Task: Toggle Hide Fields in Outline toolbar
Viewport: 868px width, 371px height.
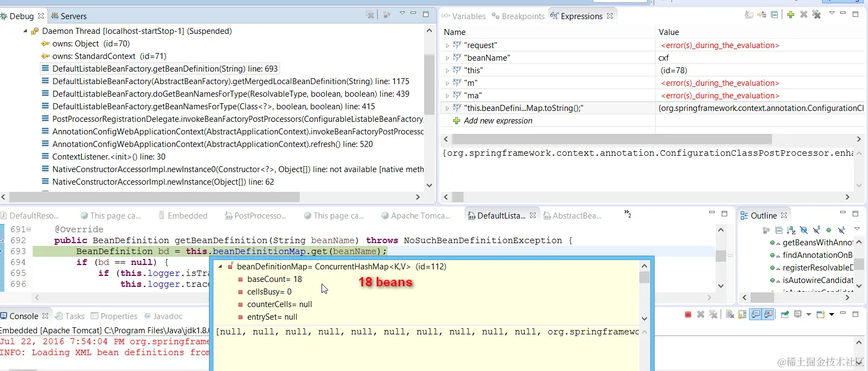Action: [x=804, y=230]
